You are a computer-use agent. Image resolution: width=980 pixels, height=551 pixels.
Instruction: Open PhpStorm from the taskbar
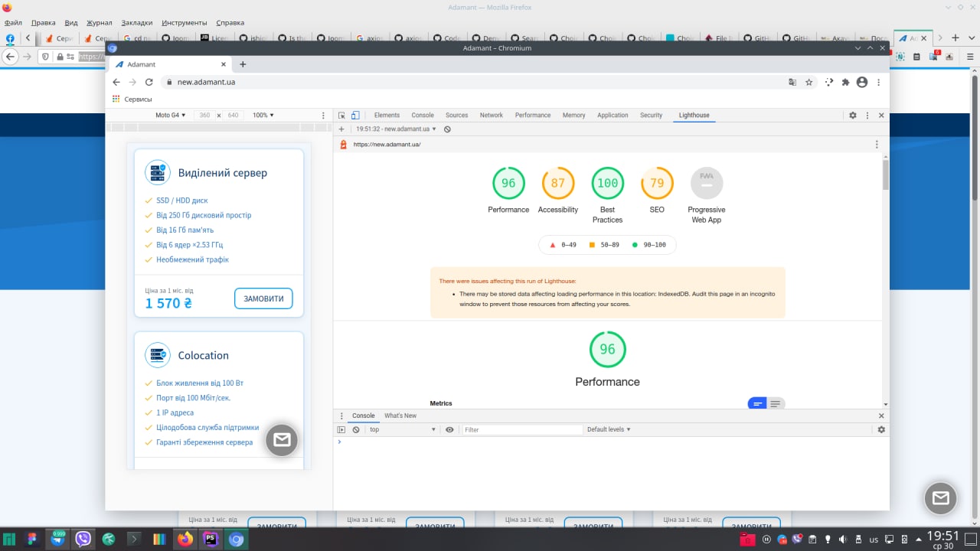click(211, 540)
